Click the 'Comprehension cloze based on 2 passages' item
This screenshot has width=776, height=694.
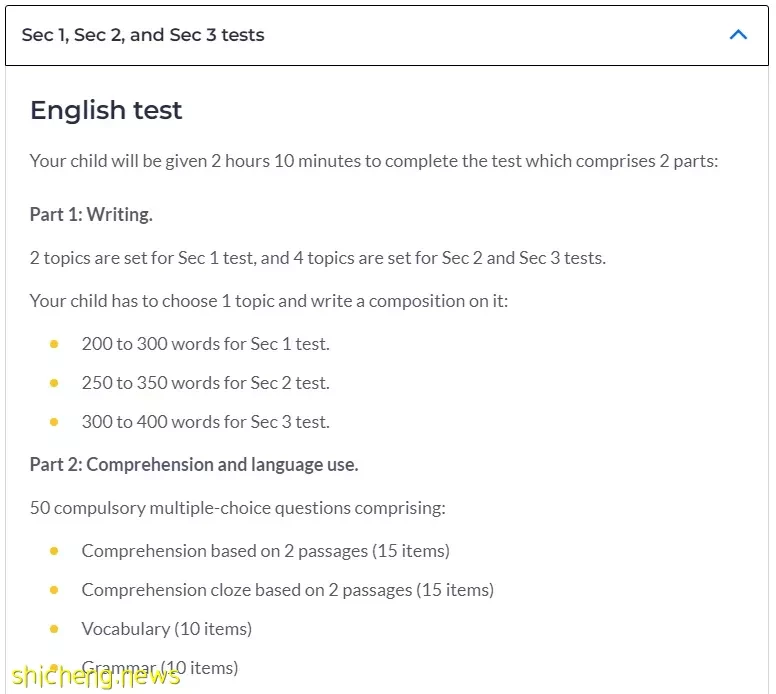click(x=288, y=590)
